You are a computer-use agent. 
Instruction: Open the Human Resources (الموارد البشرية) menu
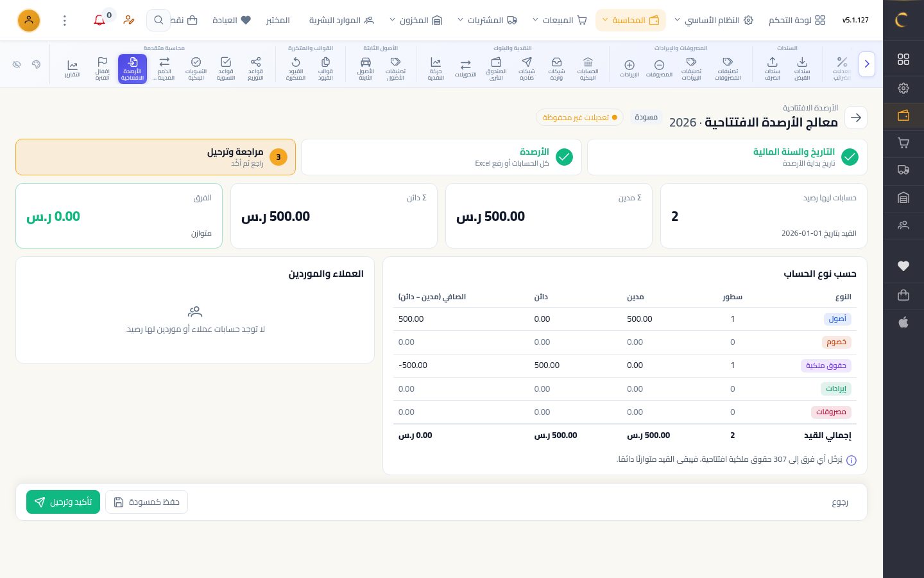pos(341,21)
